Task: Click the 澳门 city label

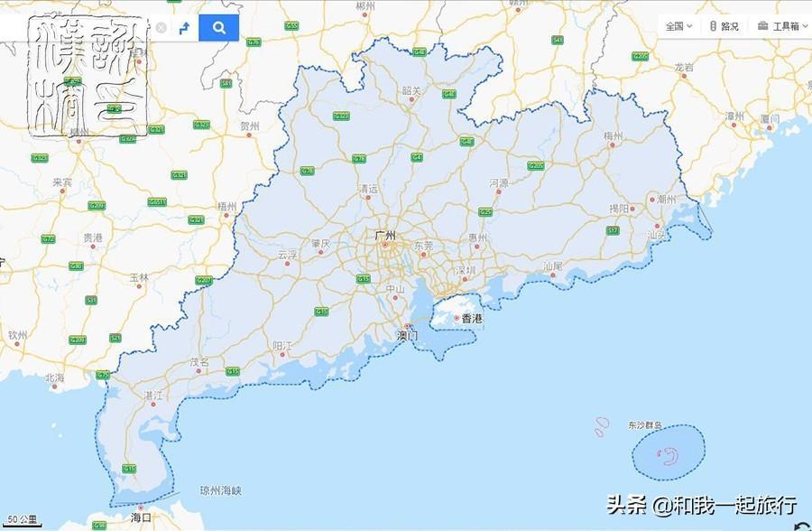Action: (x=408, y=335)
